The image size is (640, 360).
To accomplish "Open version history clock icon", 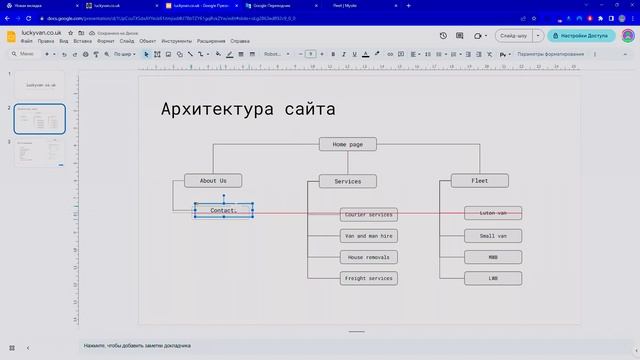I will click(443, 36).
